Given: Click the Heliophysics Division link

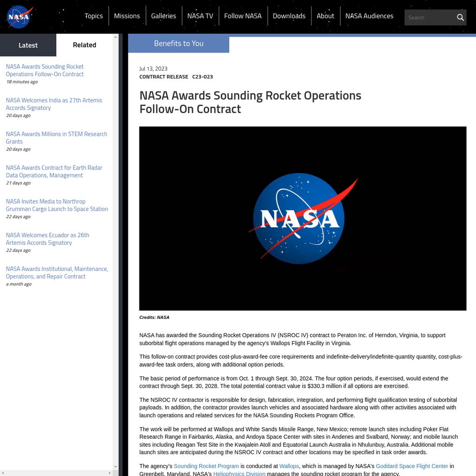Looking at the screenshot, I should click(x=239, y=473).
